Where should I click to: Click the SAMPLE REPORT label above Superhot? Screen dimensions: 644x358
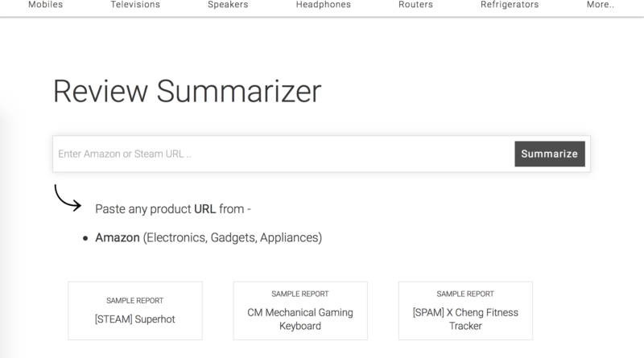click(x=134, y=301)
